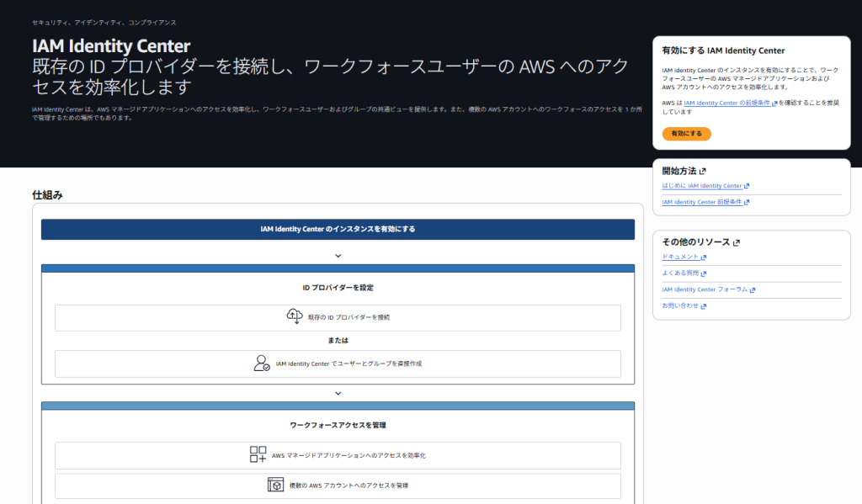The image size is (862, 504).
Task: Click the cloud upload icon for existing ID provider
Action: tap(294, 317)
